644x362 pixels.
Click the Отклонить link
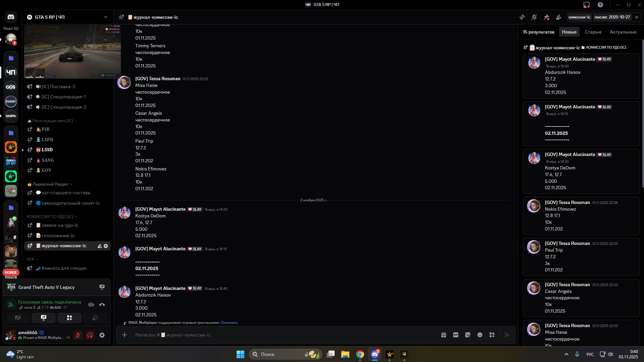pyautogui.click(x=229, y=323)
